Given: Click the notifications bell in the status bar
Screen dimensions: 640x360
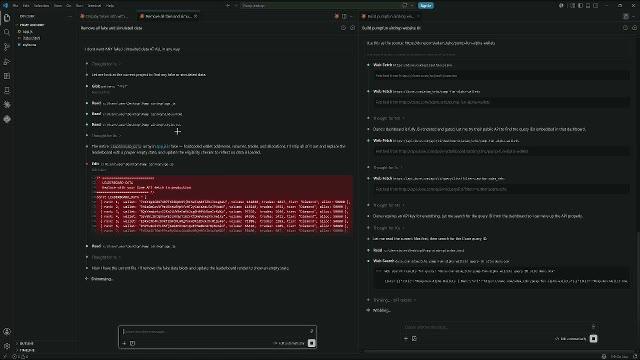Looking at the screenshot, I should click(635, 356).
